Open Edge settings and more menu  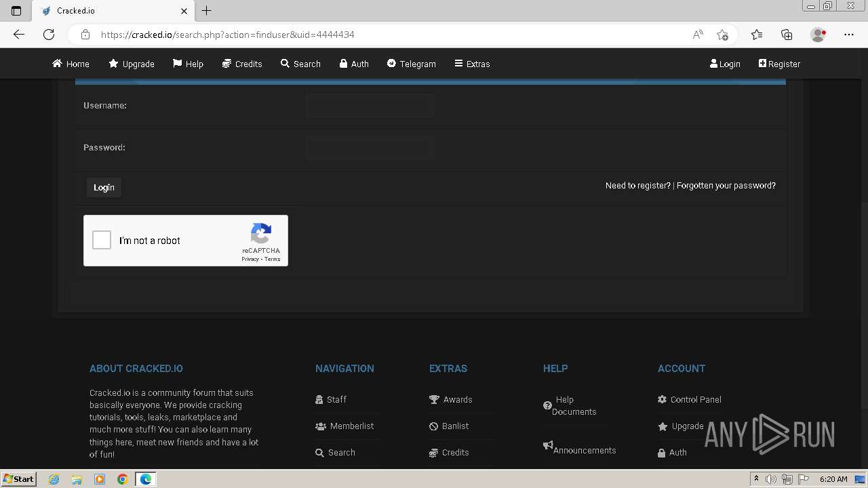coord(849,35)
